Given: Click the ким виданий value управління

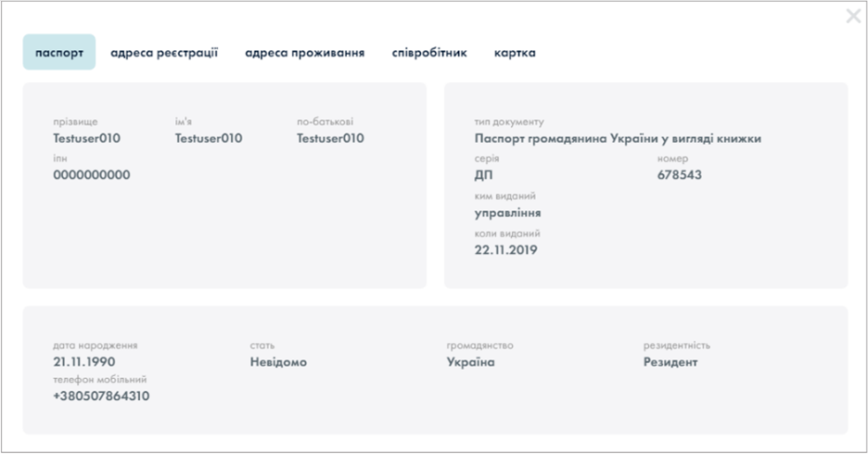Looking at the screenshot, I should [x=508, y=213].
